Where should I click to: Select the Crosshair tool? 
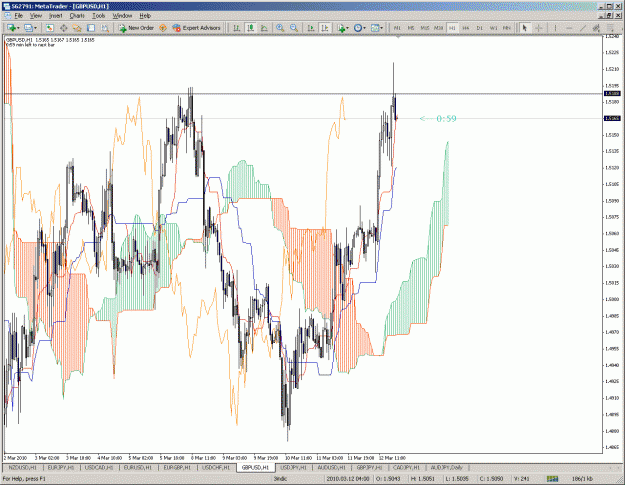click(x=539, y=28)
